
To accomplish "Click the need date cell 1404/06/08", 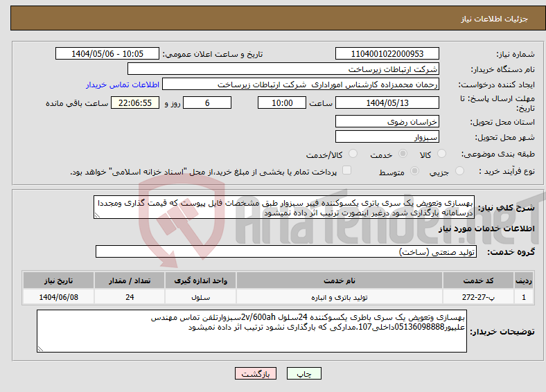I will 58,297.
